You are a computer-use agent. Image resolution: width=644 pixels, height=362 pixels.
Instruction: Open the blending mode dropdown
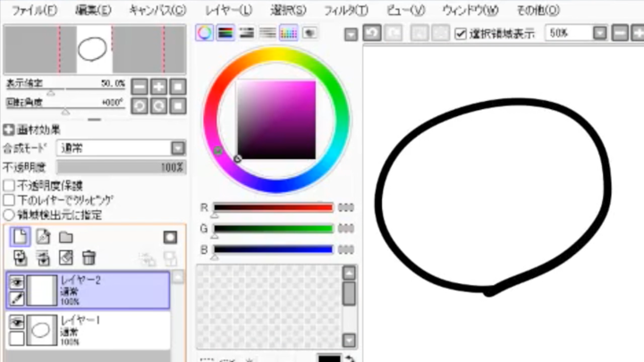(x=178, y=148)
